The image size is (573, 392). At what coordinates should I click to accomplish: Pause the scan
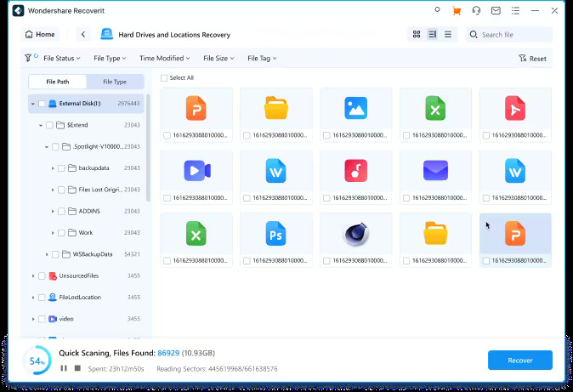64,368
